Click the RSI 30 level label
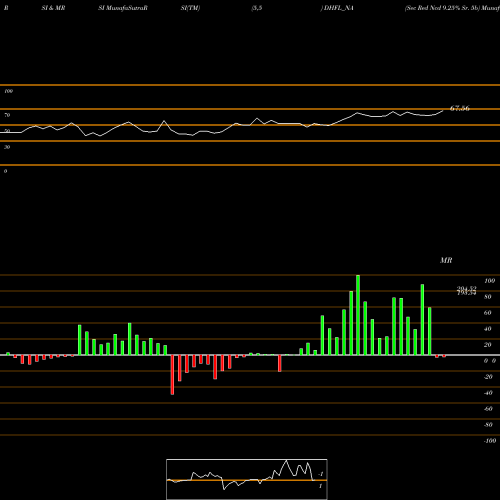500x500 pixels. pyautogui.click(x=7, y=147)
